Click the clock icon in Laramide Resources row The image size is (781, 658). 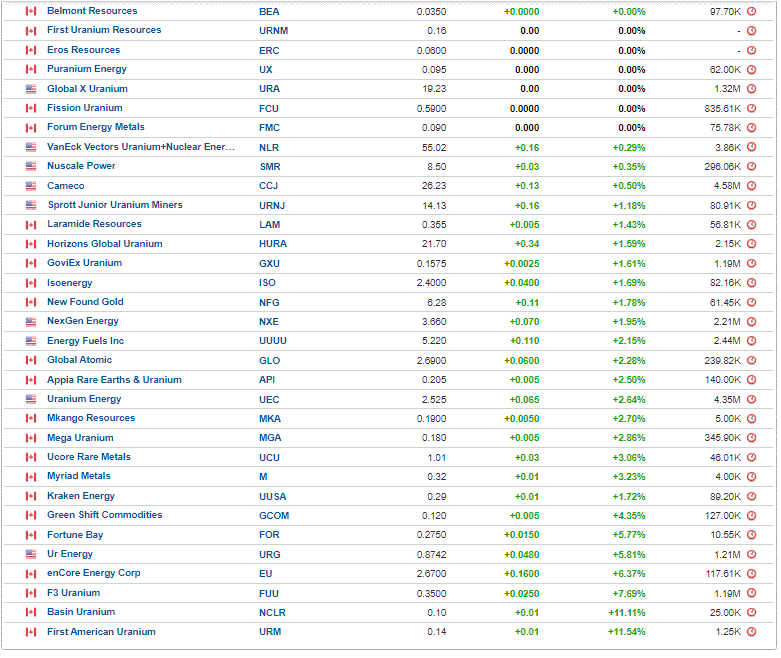[752, 225]
